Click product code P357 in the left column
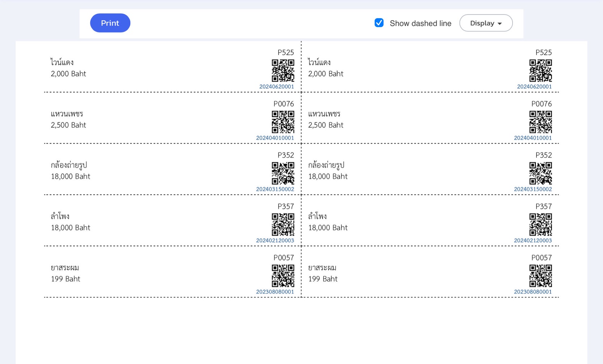The height and width of the screenshot is (364, 603). click(286, 206)
